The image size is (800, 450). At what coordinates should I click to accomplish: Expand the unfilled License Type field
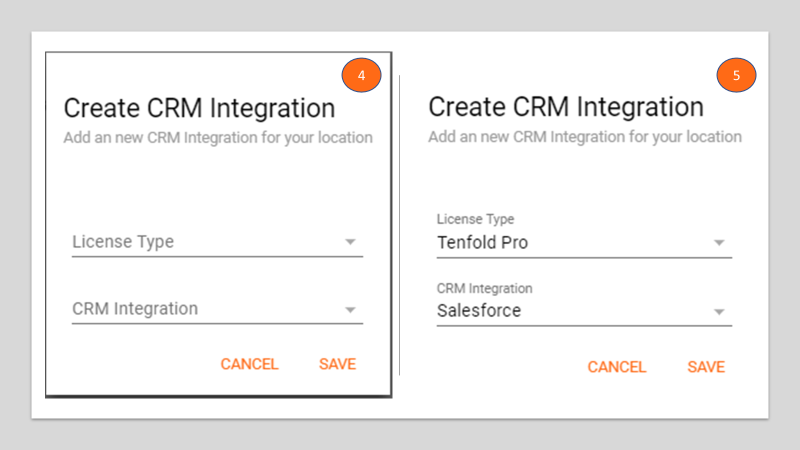coord(217,242)
